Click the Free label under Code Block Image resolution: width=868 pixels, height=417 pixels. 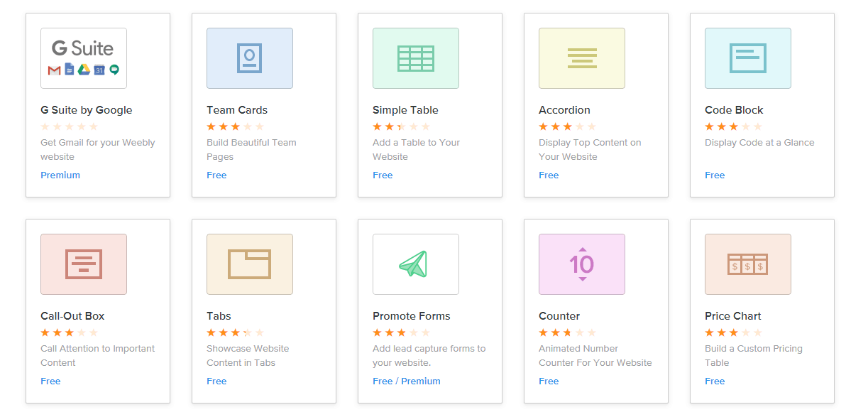pos(715,175)
